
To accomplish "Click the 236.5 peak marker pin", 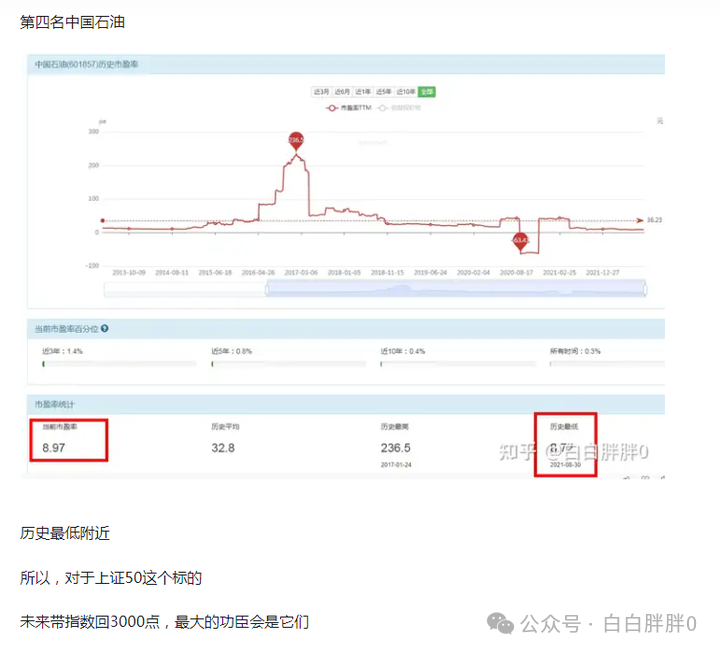I will 296,141.
